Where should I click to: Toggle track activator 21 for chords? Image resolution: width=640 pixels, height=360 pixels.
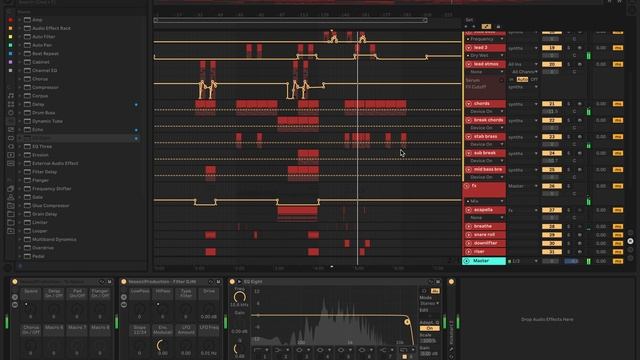point(551,104)
